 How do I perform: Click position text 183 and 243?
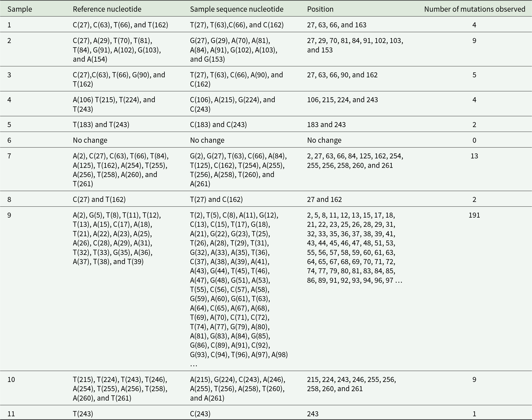[x=326, y=125]
